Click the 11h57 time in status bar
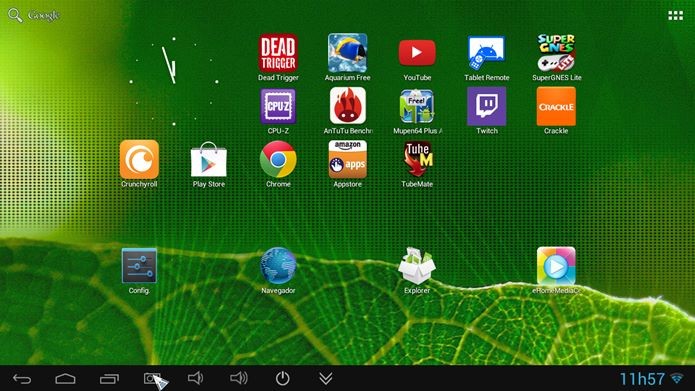The height and width of the screenshot is (391, 695). [x=642, y=379]
